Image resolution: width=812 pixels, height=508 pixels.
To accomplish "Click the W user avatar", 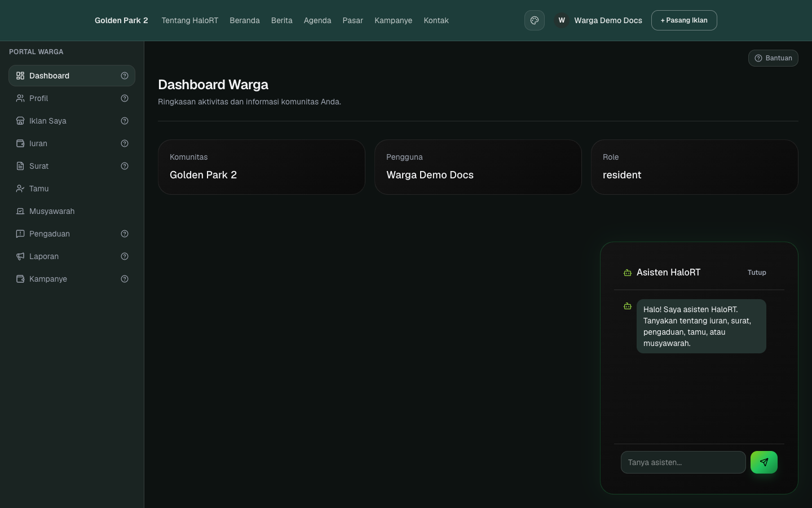I will tap(562, 20).
